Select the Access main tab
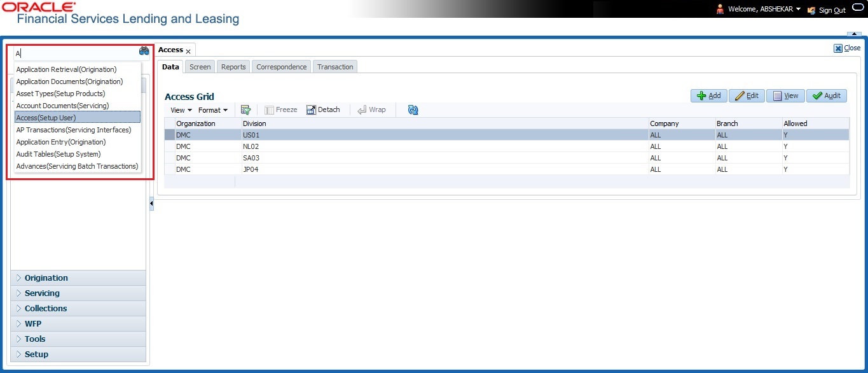The width and height of the screenshot is (868, 373). pyautogui.click(x=170, y=50)
